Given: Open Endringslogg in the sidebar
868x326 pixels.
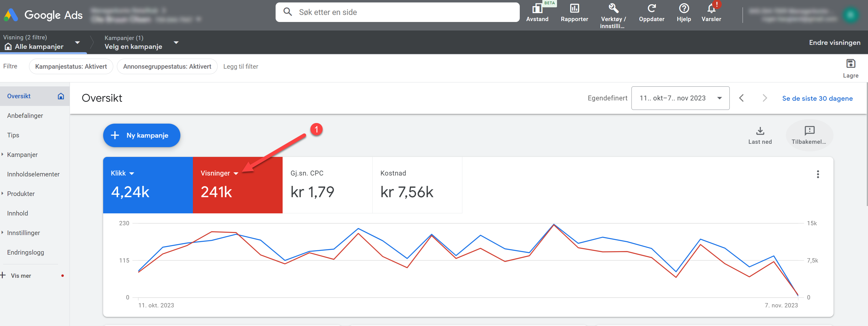Looking at the screenshot, I should click(26, 252).
